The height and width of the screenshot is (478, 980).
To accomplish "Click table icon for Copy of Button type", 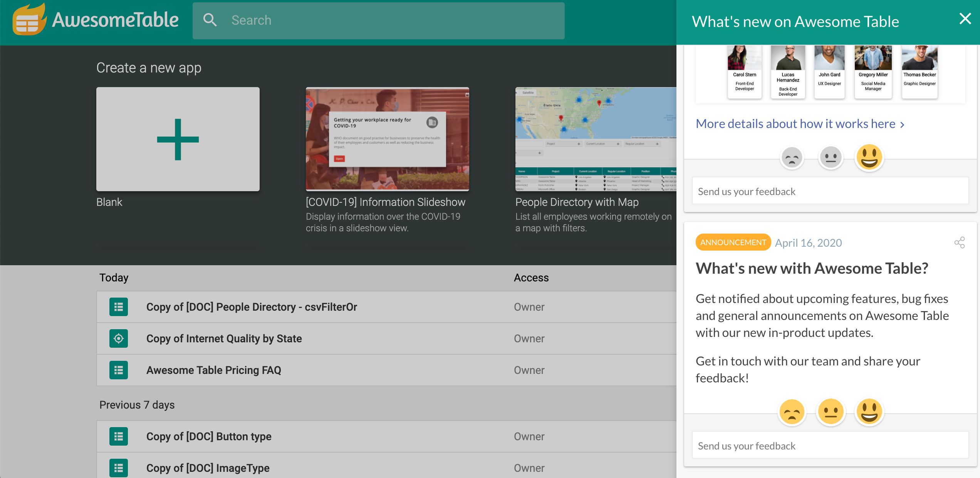I will coord(119,436).
